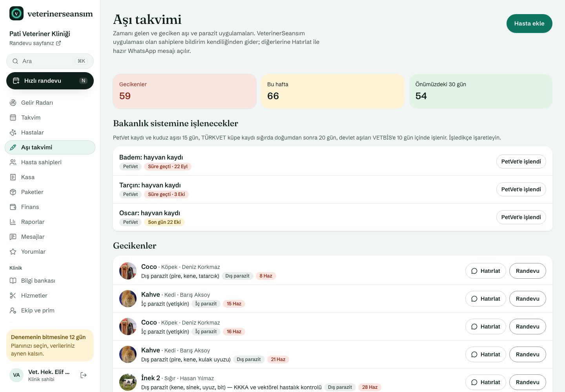The width and height of the screenshot is (565, 392).
Task: Click the Bilgi bankası book icon
Action: point(13,281)
